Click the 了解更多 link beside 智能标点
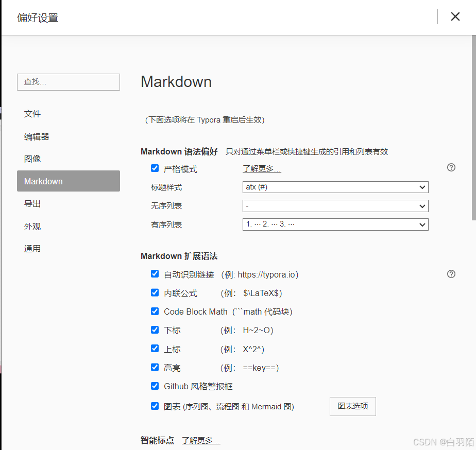The image size is (476, 450). coord(201,440)
